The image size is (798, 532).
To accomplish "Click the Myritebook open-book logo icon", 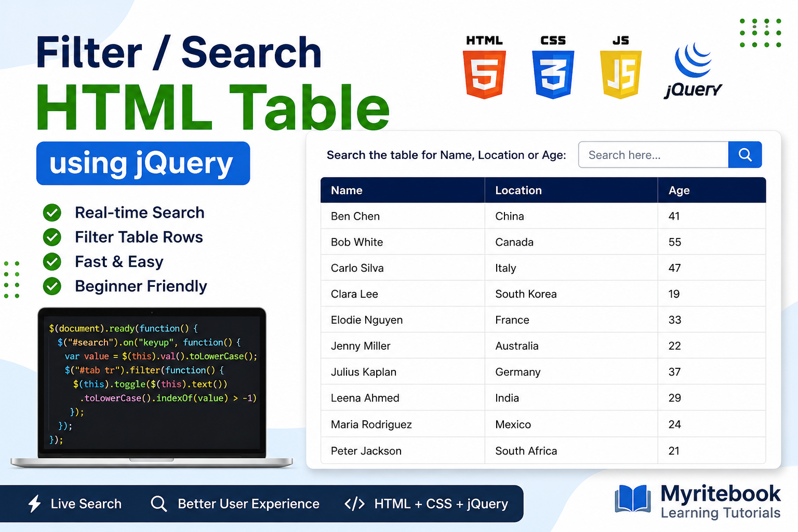I will coord(633,499).
